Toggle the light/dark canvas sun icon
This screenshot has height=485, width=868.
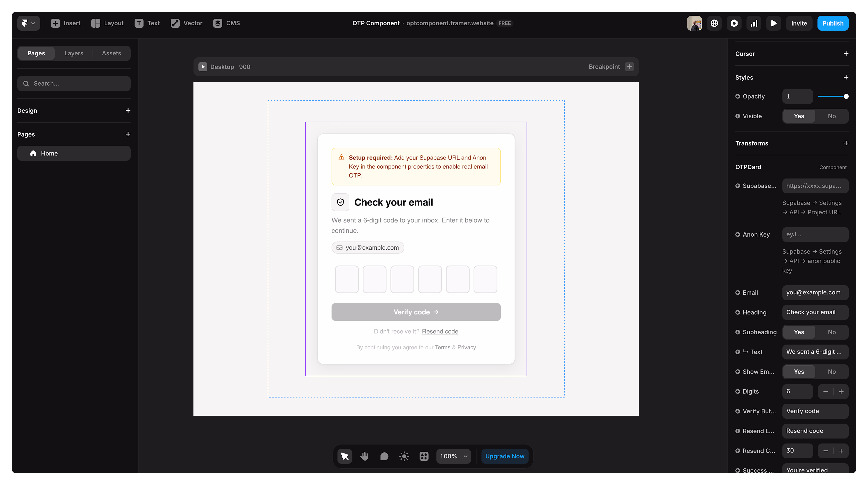(404, 456)
